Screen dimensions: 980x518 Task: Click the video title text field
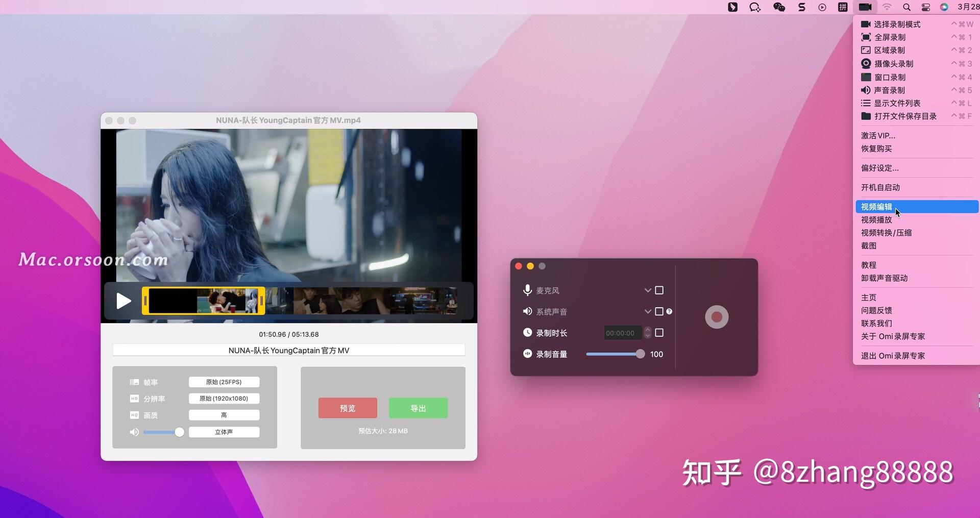(289, 350)
